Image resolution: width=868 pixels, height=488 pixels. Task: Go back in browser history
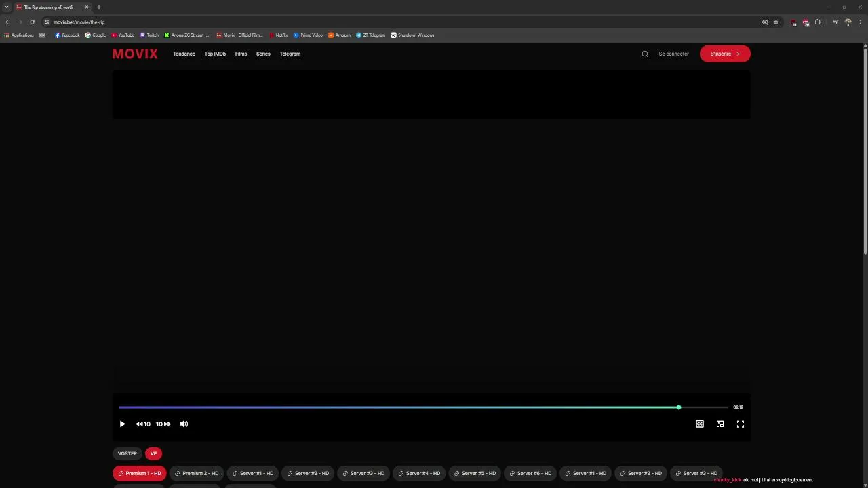tap(7, 22)
